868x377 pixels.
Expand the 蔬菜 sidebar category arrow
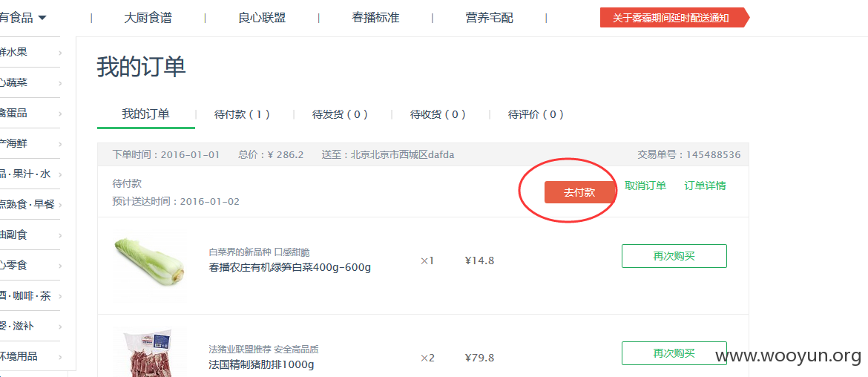pos(60,84)
